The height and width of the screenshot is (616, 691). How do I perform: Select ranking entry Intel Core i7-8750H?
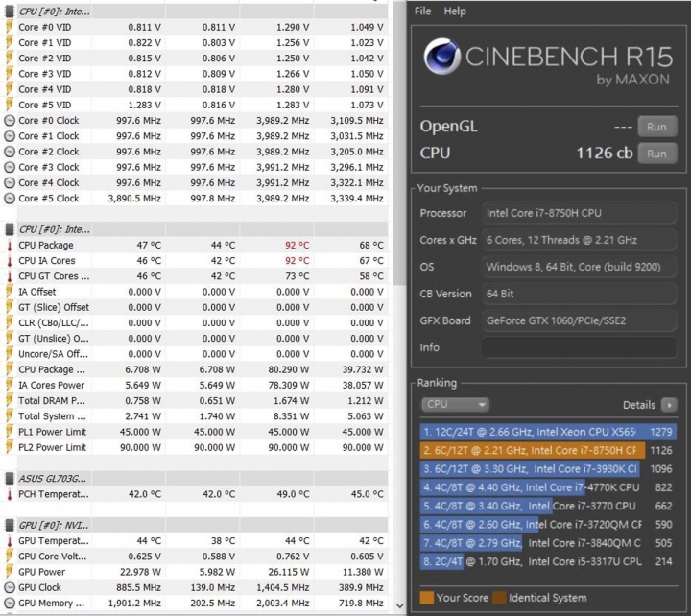pyautogui.click(x=548, y=450)
